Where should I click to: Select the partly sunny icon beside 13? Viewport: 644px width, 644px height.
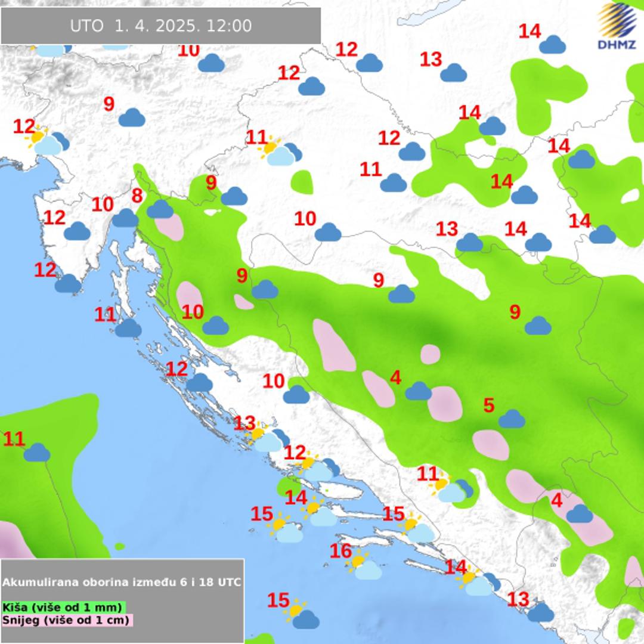[x=265, y=439]
